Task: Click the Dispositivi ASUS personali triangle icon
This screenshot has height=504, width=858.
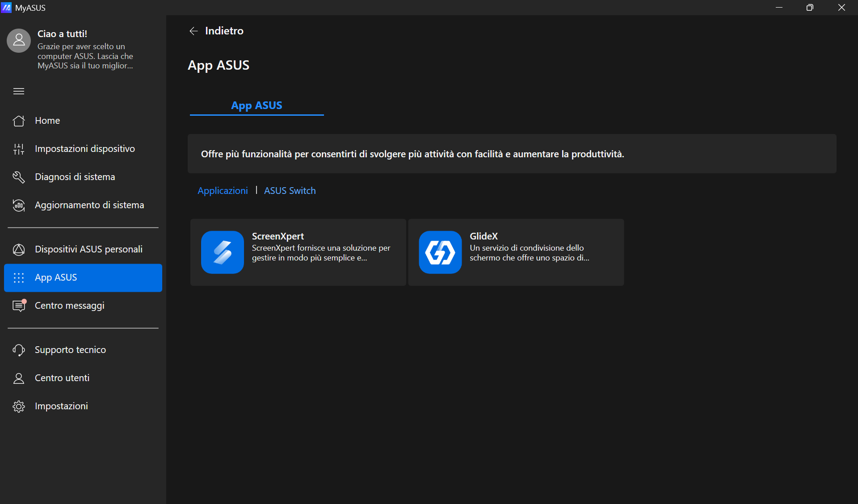Action: [x=19, y=249]
